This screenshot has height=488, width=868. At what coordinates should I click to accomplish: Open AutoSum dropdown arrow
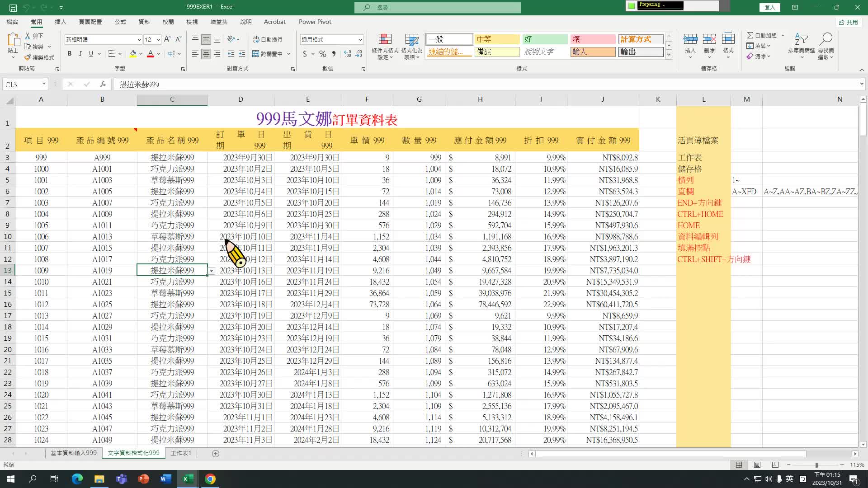tap(783, 35)
